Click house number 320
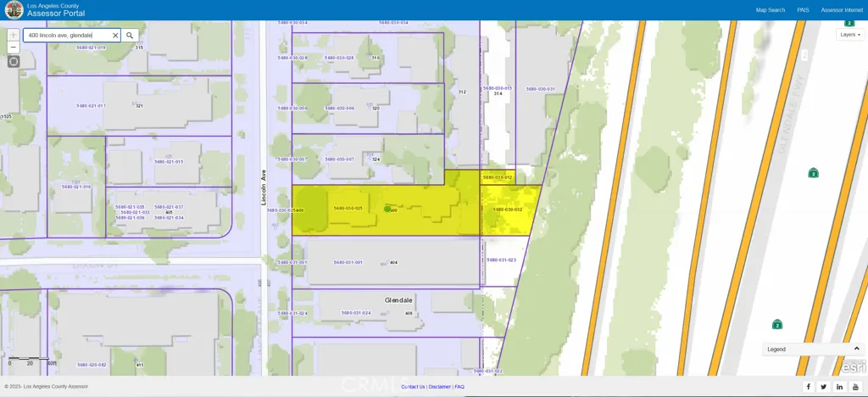Viewport: 868px width, 397px height. coord(376,109)
